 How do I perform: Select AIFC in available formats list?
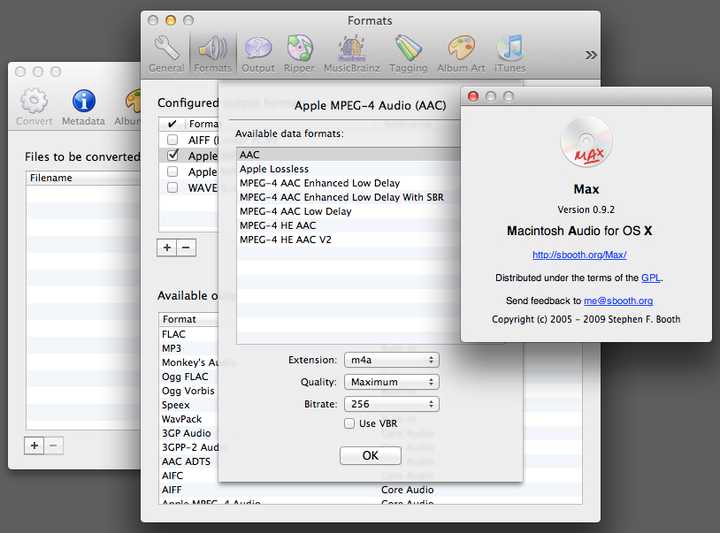click(x=188, y=476)
